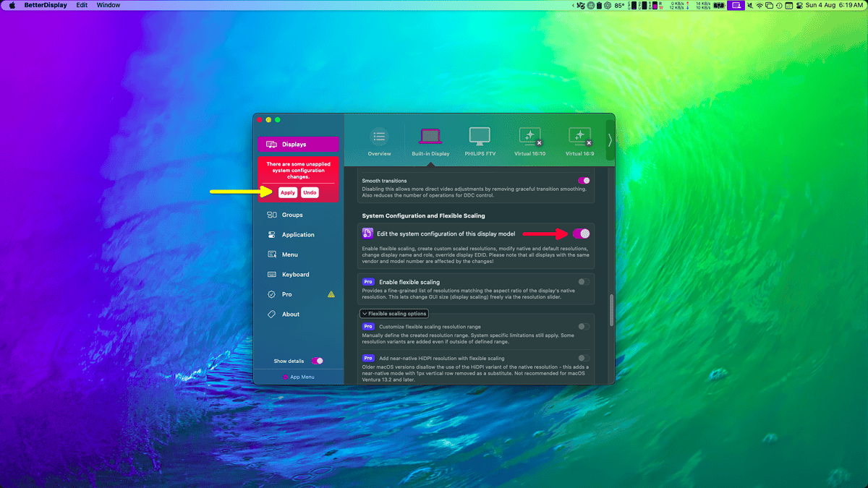
Task: Open the Overview panel icon
Action: click(379, 137)
